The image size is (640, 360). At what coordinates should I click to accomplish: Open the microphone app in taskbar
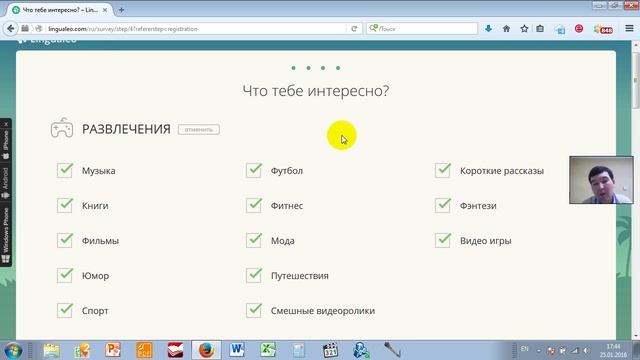(x=392, y=351)
